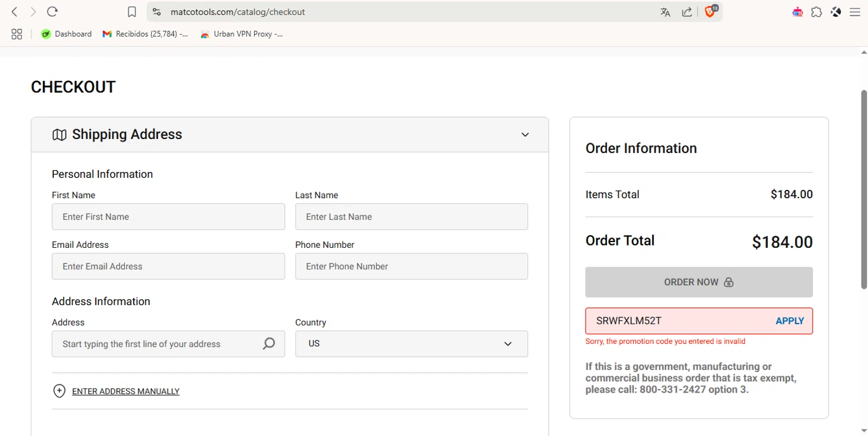This screenshot has width=868, height=436.
Task: Click the address bar URL
Action: coord(238,12)
